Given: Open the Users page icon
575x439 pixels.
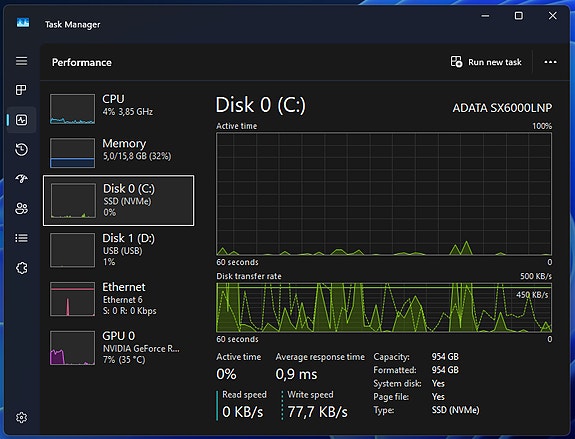Looking at the screenshot, I should coord(21,209).
